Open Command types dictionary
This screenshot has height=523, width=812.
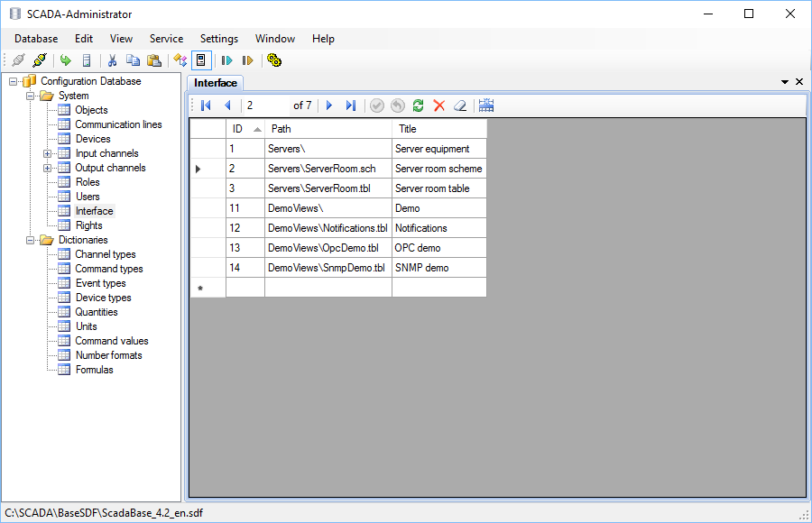[109, 270]
